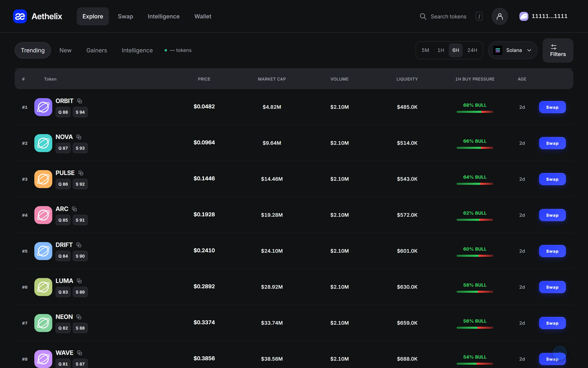
Task: Select the 5M timeframe
Action: tap(425, 50)
